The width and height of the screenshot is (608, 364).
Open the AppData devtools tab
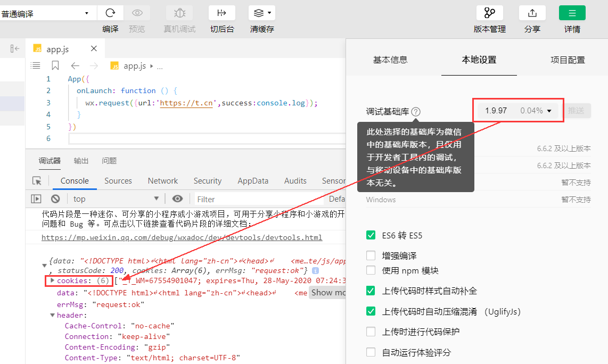[x=253, y=180]
